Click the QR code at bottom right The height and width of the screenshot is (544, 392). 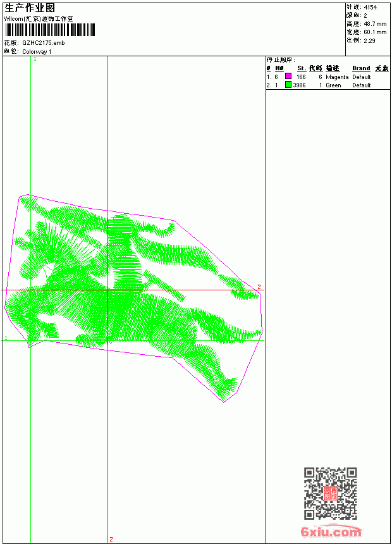coord(330,493)
